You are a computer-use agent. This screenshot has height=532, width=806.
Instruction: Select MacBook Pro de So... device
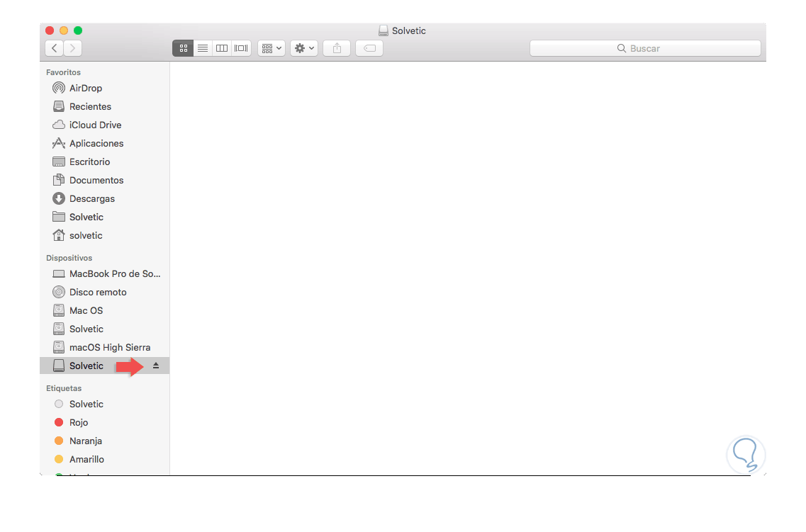(104, 274)
